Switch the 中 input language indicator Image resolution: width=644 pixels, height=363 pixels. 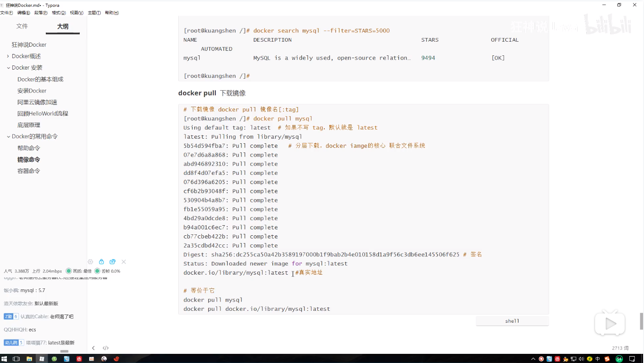click(x=598, y=359)
